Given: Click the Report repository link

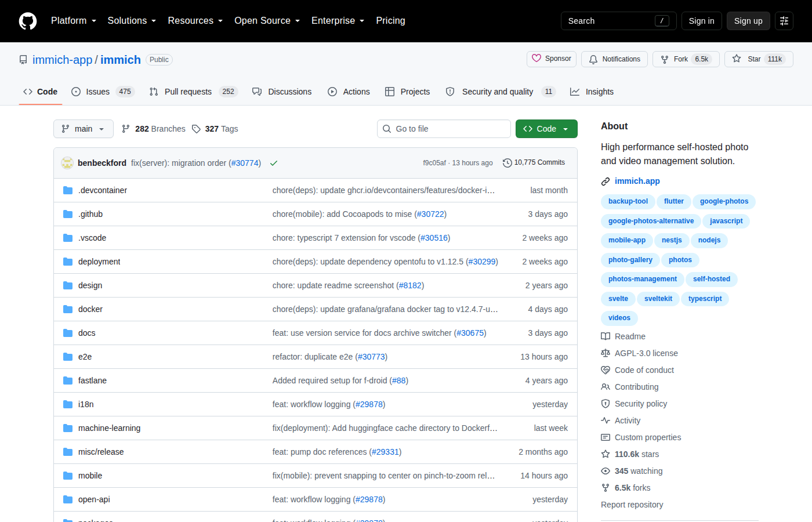Looking at the screenshot, I should click(632, 505).
